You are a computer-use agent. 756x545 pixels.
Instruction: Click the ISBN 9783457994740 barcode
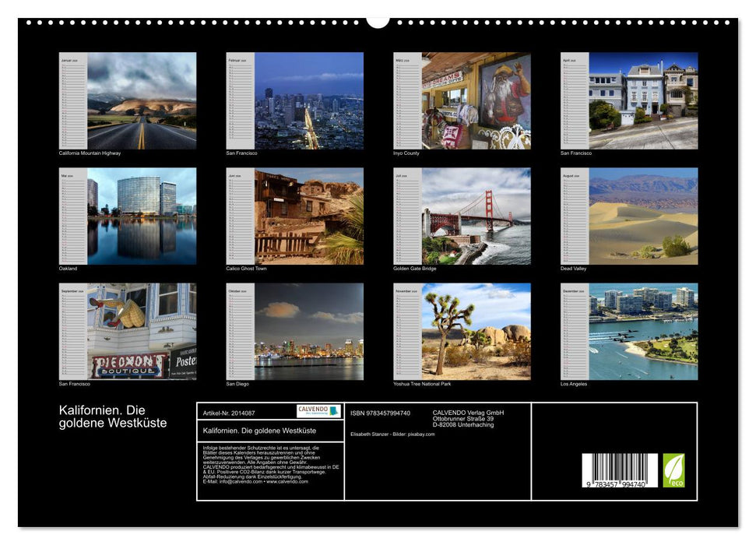click(619, 471)
